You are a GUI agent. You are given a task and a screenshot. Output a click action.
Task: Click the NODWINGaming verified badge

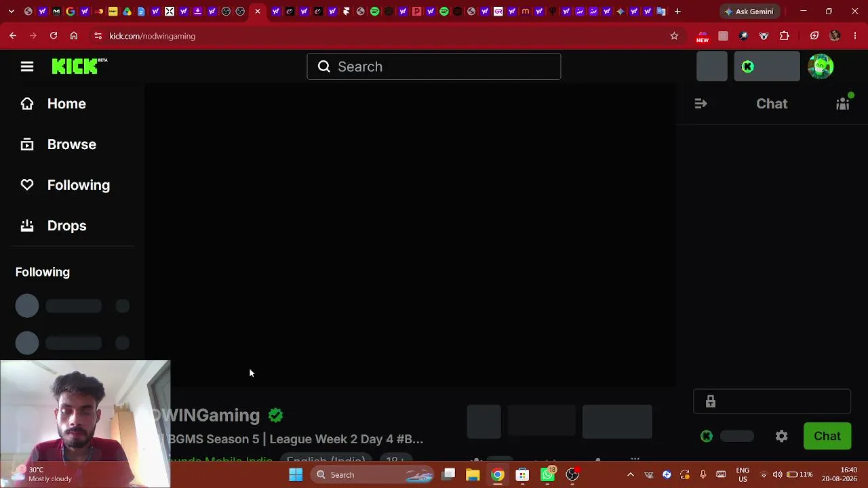(275, 415)
